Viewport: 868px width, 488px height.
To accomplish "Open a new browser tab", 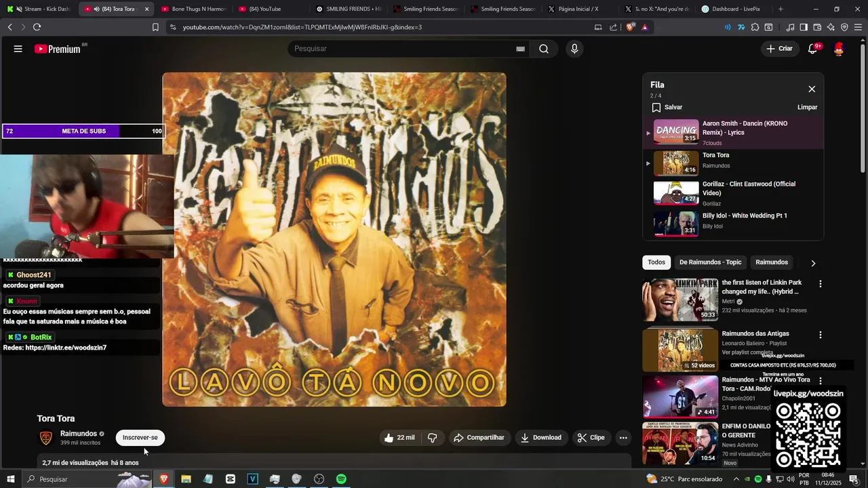I will tap(781, 9).
